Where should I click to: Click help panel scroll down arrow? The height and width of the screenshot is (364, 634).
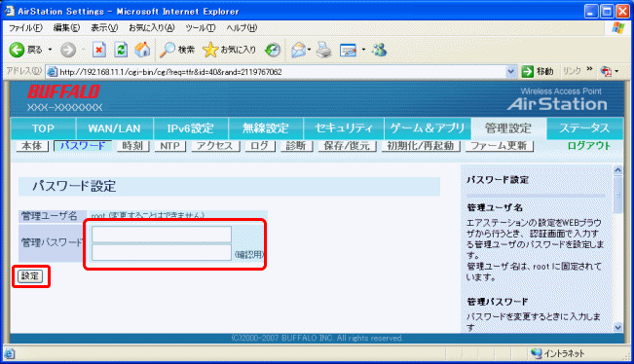617,328
